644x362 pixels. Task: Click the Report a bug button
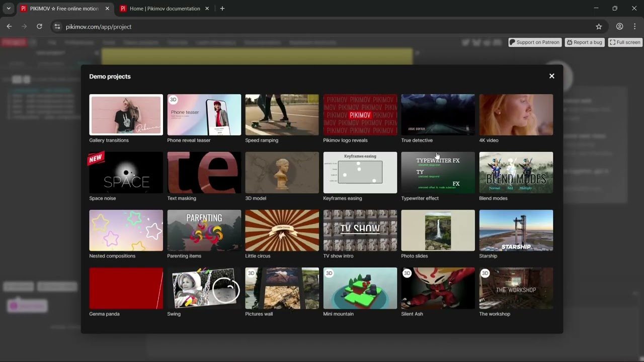point(584,42)
